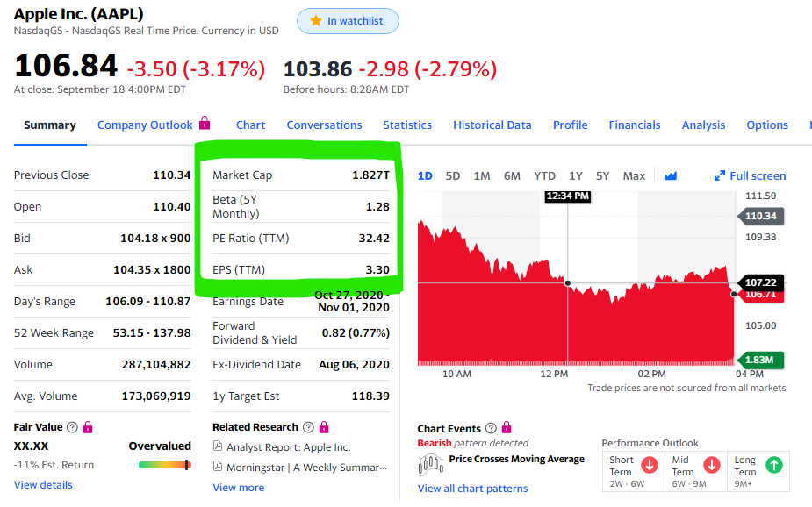Click the Long Term green up arrow icon
This screenshot has height=507, width=812.
(x=774, y=465)
